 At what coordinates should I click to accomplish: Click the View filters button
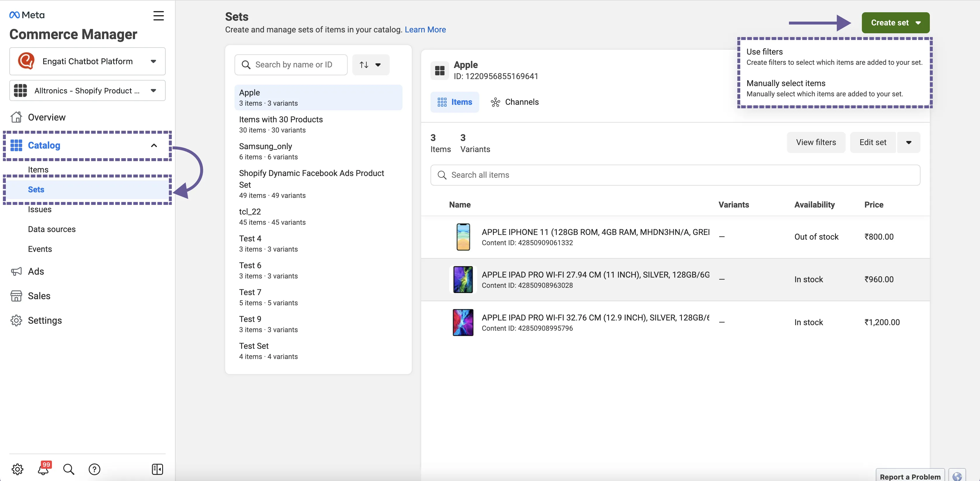[x=816, y=142]
